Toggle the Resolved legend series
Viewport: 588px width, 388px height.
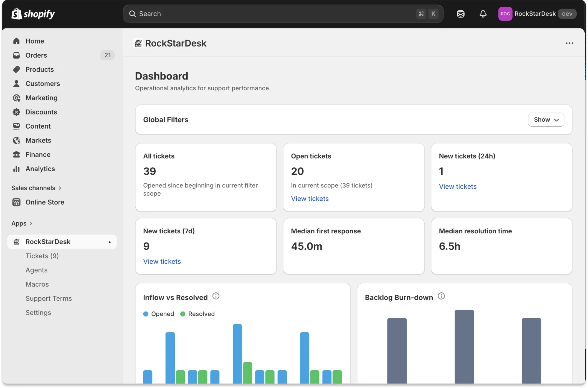tap(197, 314)
